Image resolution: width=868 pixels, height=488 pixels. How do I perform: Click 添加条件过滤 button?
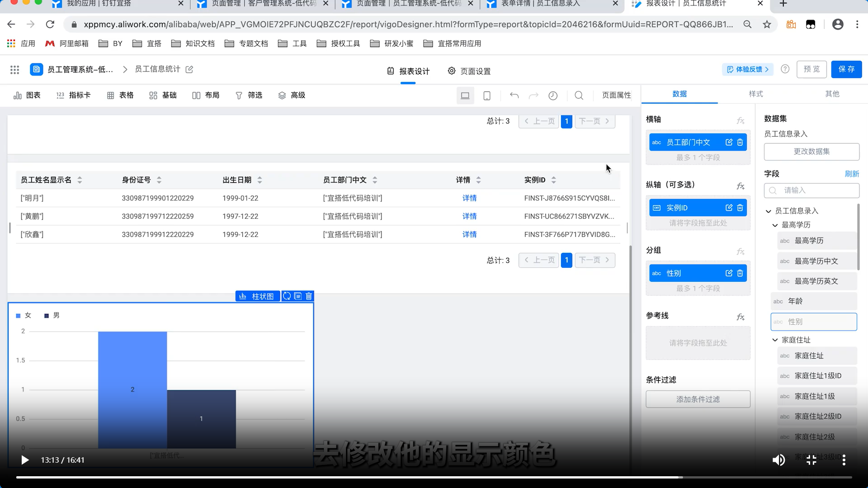click(698, 399)
